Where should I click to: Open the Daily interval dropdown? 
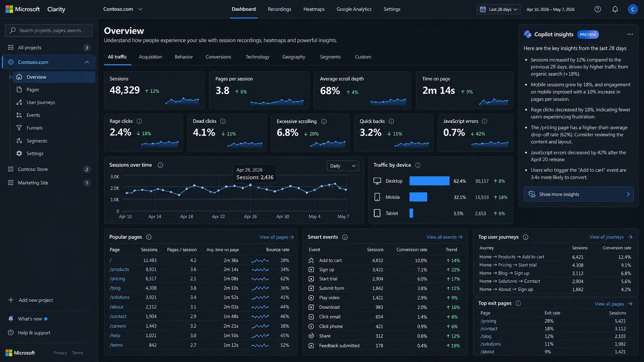pyautogui.click(x=343, y=166)
